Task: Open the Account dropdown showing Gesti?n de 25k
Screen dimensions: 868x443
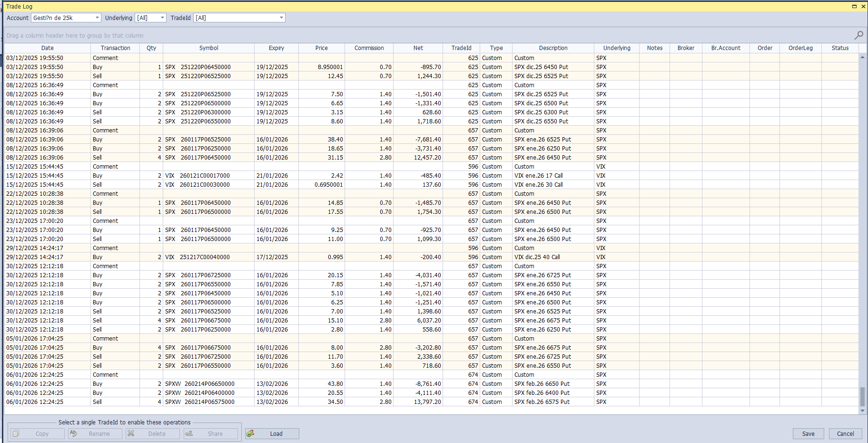Action: (x=98, y=18)
